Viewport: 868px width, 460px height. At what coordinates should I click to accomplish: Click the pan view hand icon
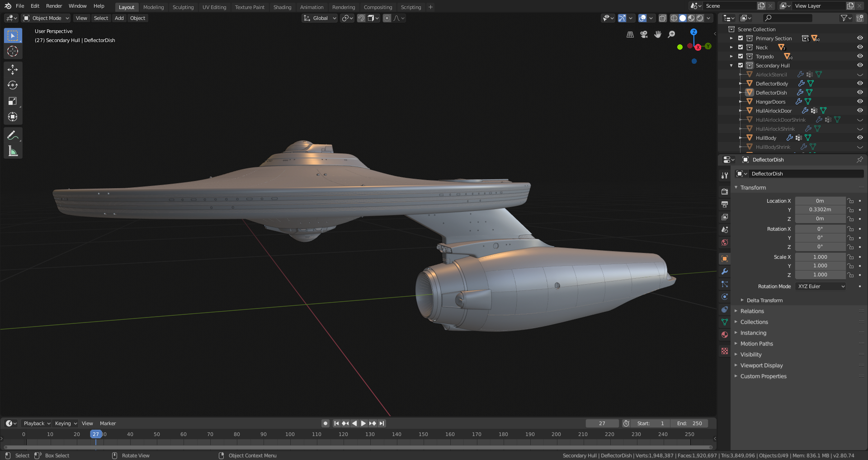tap(658, 34)
